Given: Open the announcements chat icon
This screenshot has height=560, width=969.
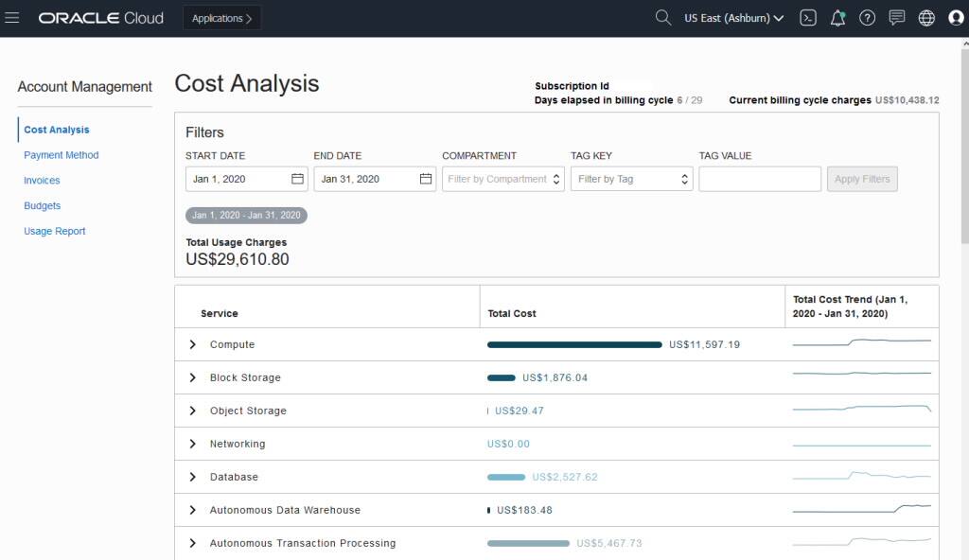Looking at the screenshot, I should 897,17.
